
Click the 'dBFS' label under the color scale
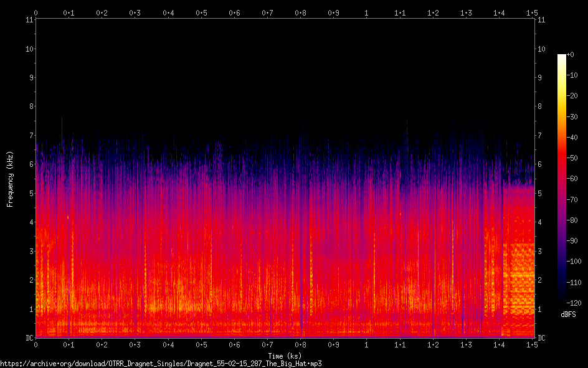click(x=568, y=314)
